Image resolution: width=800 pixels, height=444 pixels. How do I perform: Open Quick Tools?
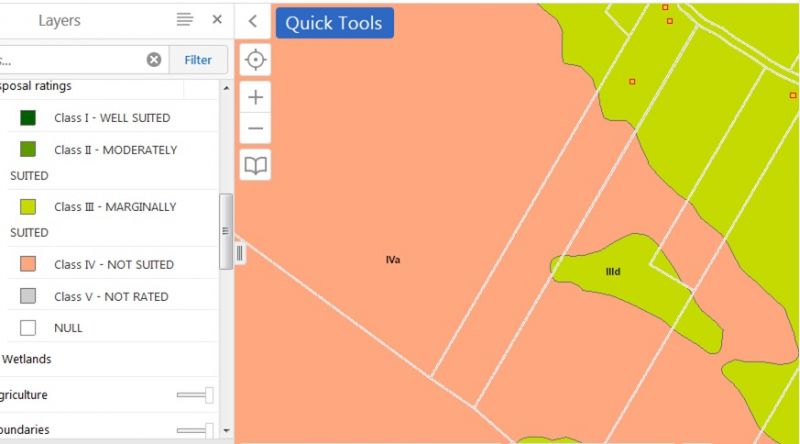pyautogui.click(x=334, y=23)
